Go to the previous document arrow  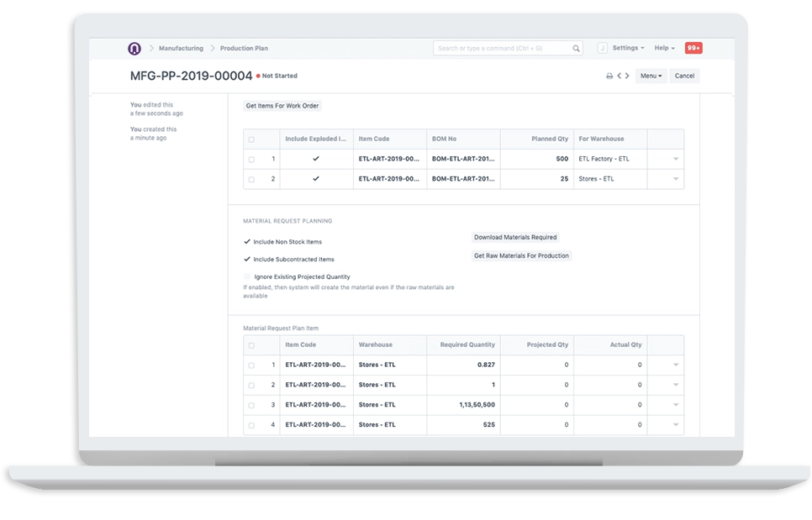(619, 76)
